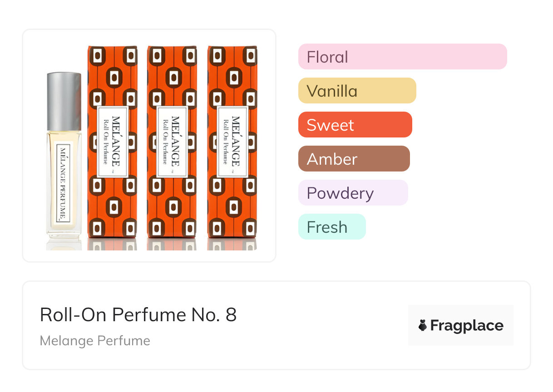Click the Fragplace perfume bottle logo icon

(423, 325)
